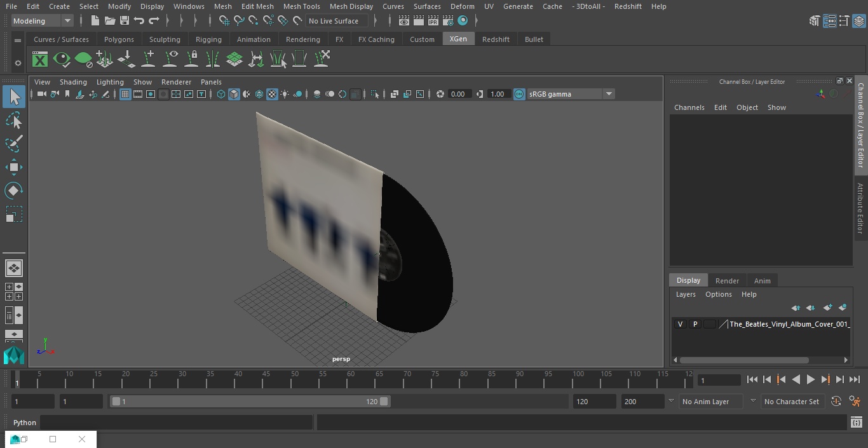
Task: Click the XGen green X icon
Action: [40, 60]
